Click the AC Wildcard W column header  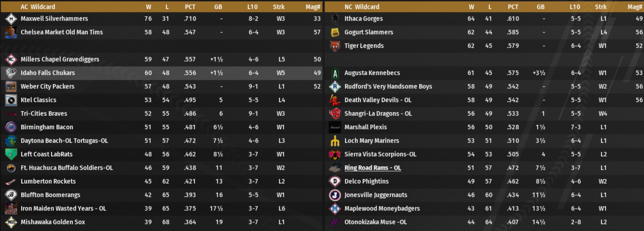click(148, 7)
